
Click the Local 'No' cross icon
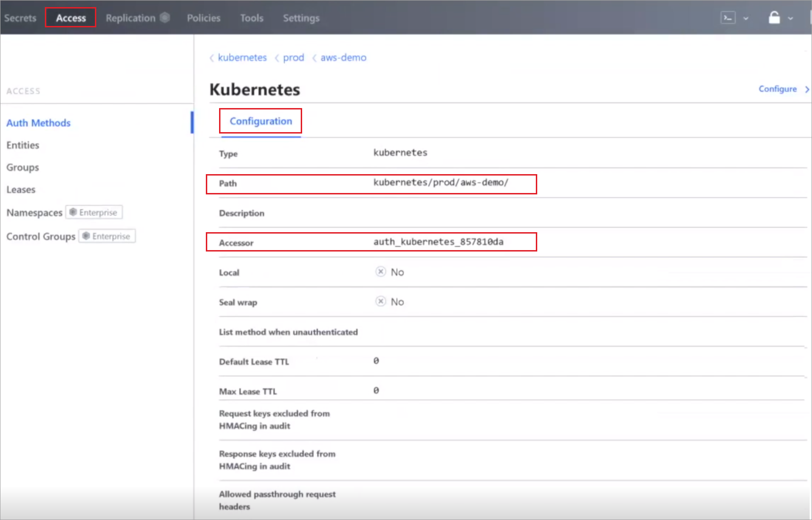381,271
